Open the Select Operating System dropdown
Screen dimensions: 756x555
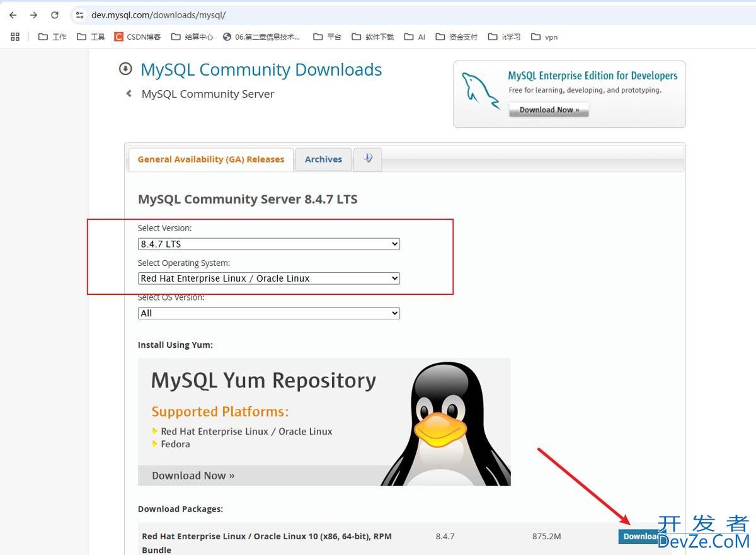coord(268,278)
